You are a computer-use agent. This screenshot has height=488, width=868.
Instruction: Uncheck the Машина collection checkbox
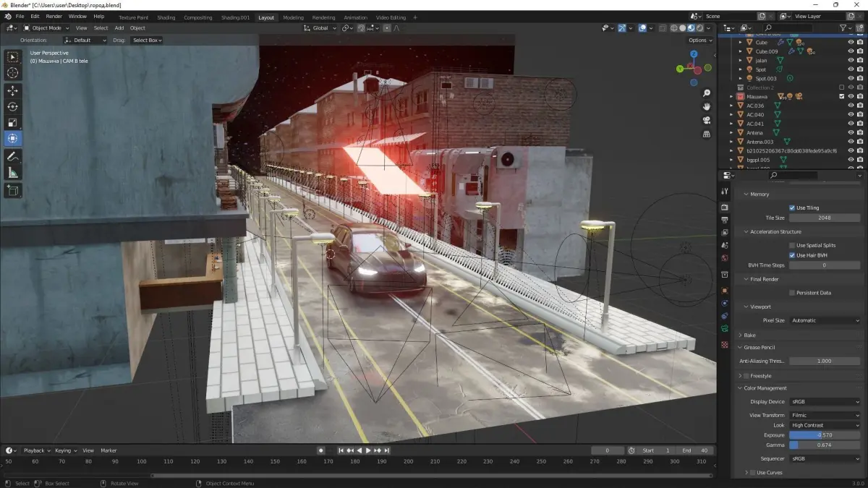(841, 96)
